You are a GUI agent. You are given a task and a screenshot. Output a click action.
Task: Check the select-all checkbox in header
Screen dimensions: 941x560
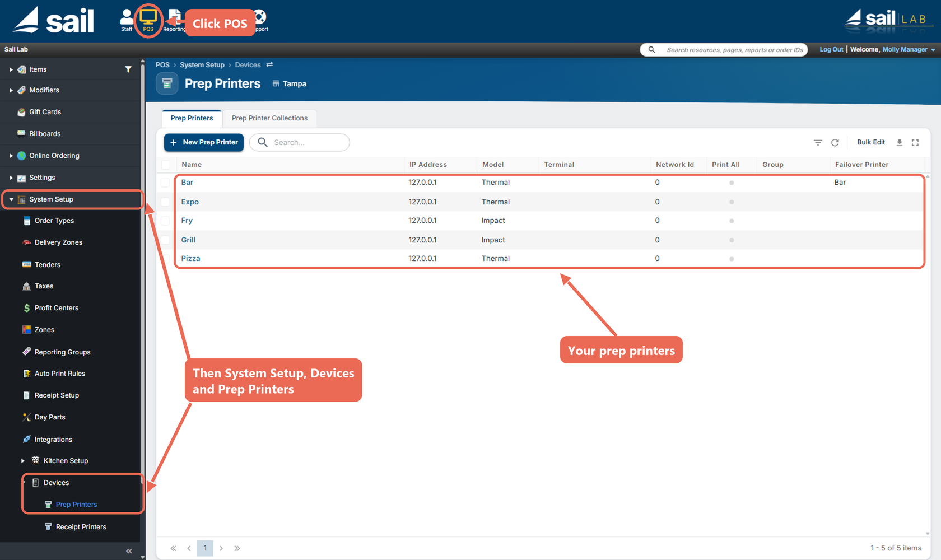[166, 165]
